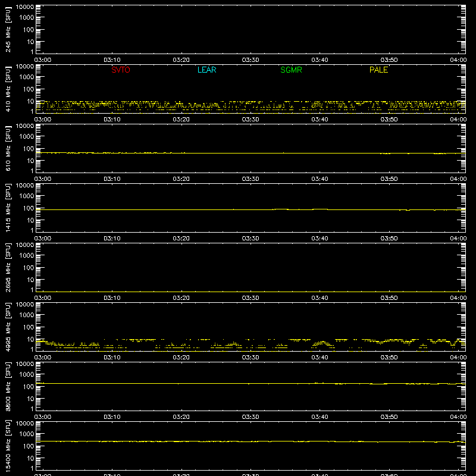Screen dimensions: 476x476
Task: Select the 1415 MHz [SFU] axis title
Action: [8, 208]
